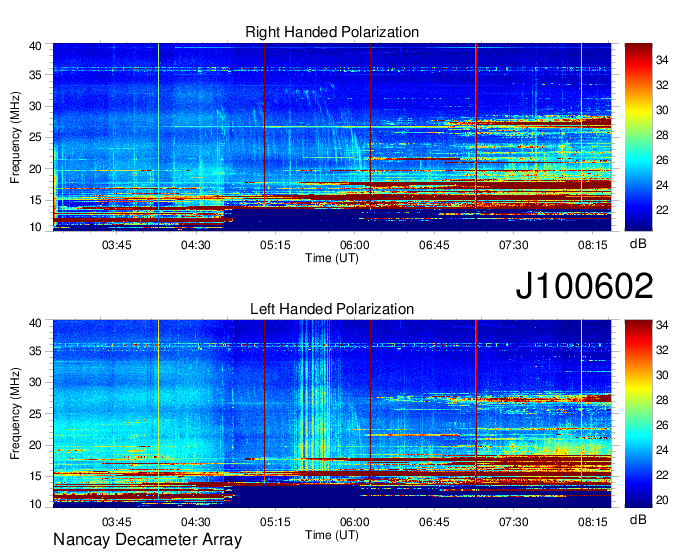The width and height of the screenshot is (680, 552).
Task: Click 03:45 tick on left-handed time axis
Action: [x=117, y=522]
